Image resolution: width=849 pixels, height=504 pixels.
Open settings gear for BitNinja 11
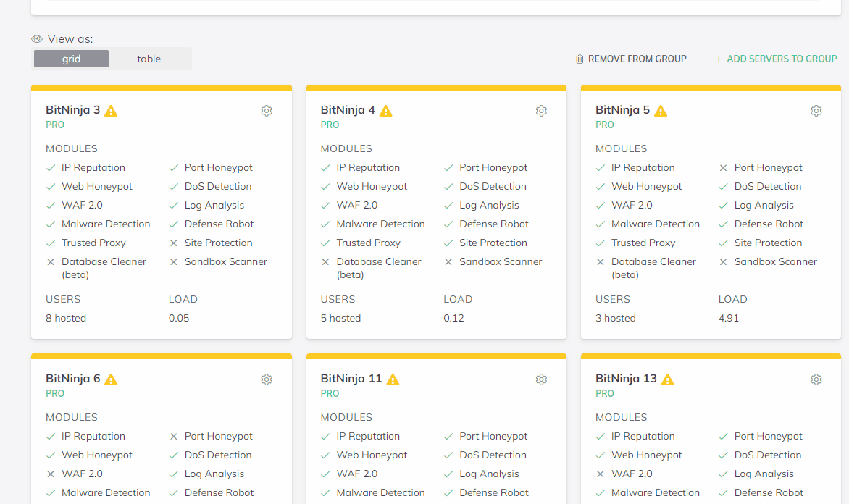click(541, 379)
